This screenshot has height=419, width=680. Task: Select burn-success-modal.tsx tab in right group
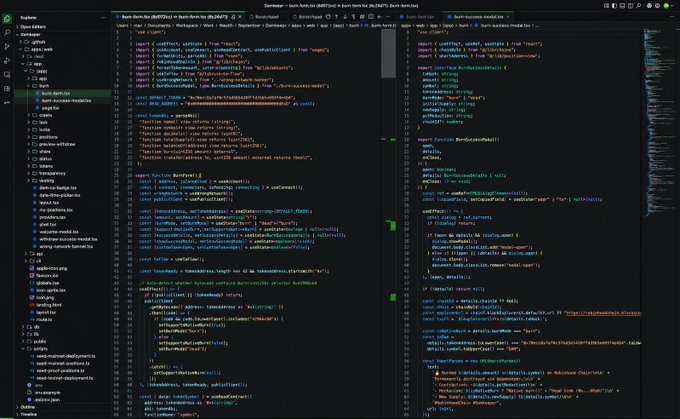click(x=476, y=17)
